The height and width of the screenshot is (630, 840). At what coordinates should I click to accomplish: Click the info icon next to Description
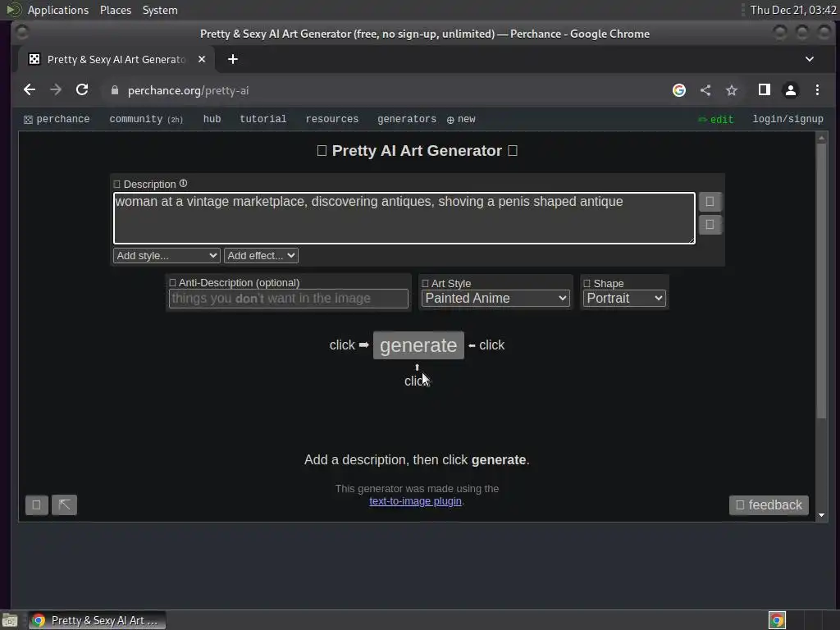coord(183,183)
